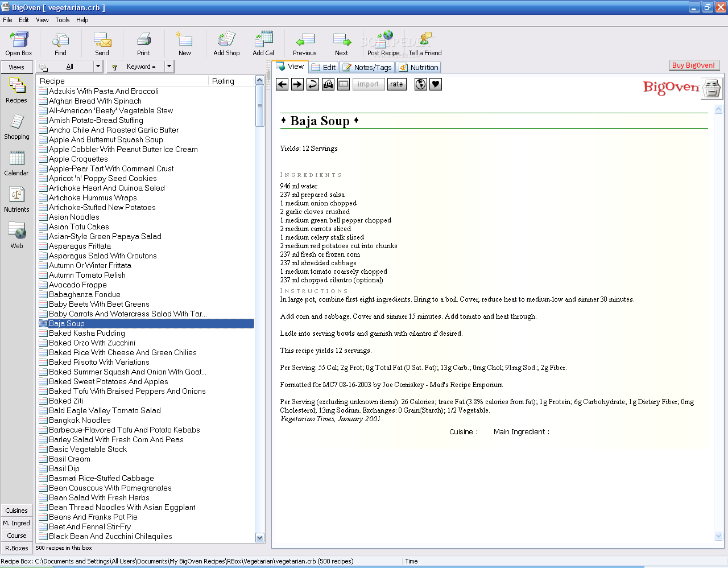The image size is (728, 568).
Task: Open the Edit menu
Action: 24,20
